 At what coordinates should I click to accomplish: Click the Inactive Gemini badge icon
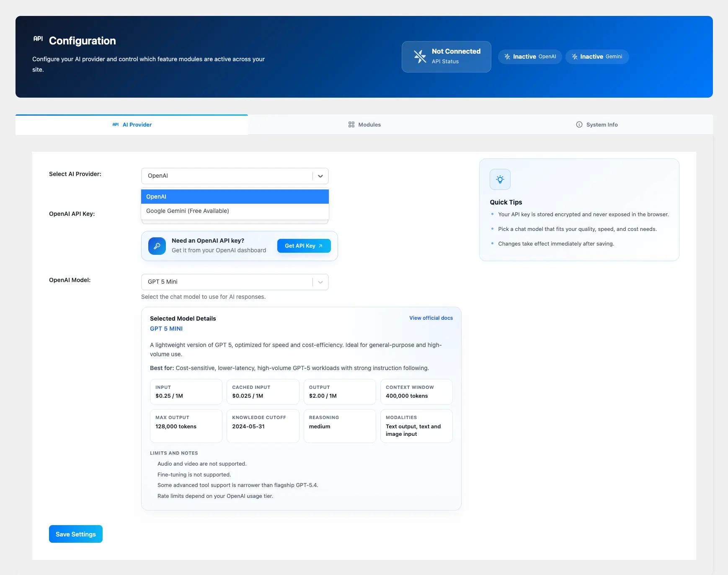pos(575,57)
